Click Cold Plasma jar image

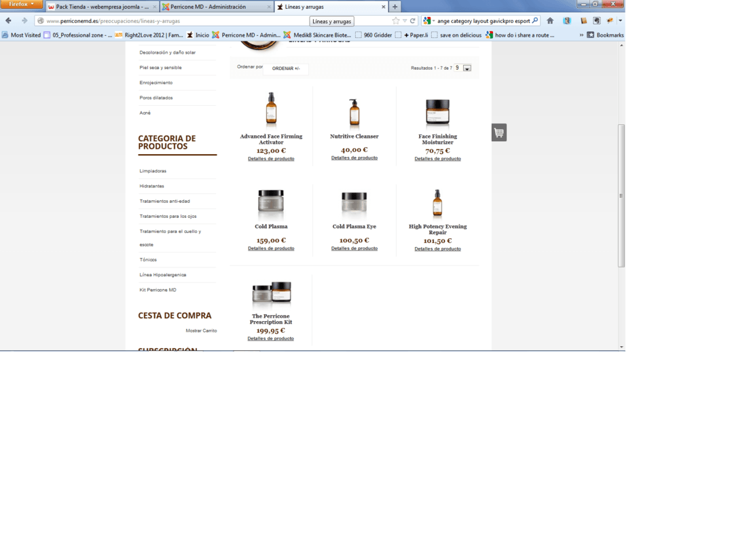click(x=270, y=201)
